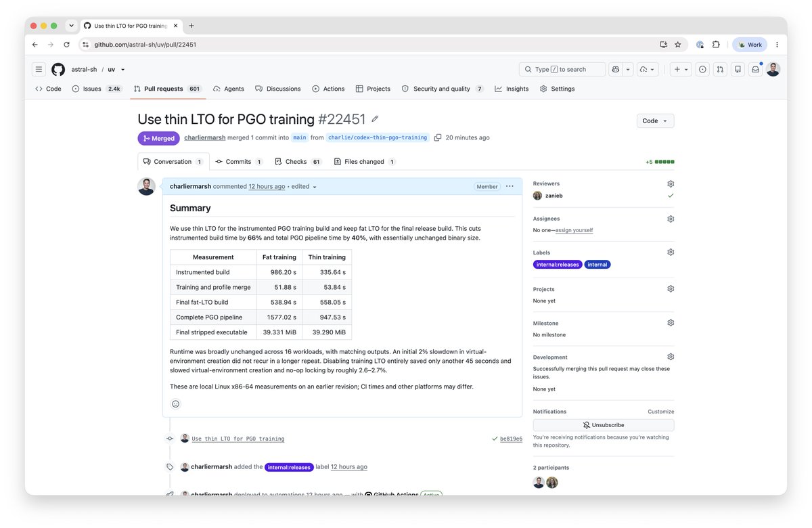This screenshot has width=812, height=528.
Task: Edit Milestone with the gear icon
Action: (671, 323)
